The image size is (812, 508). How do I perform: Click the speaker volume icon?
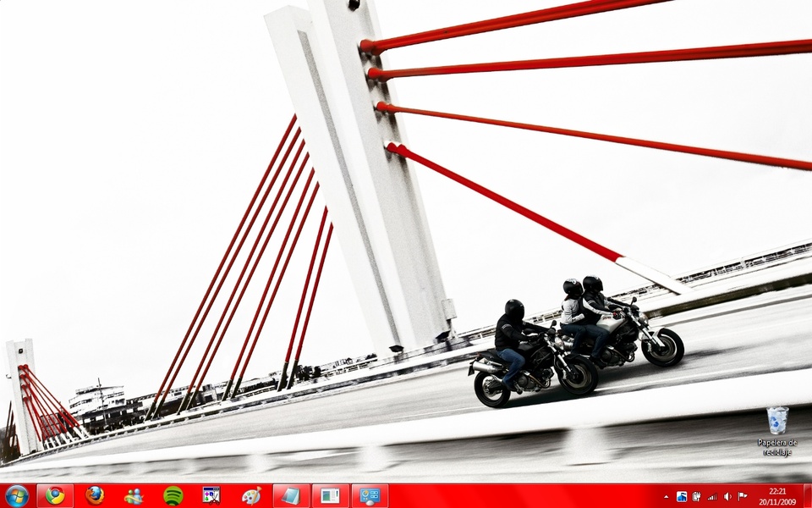(x=727, y=496)
